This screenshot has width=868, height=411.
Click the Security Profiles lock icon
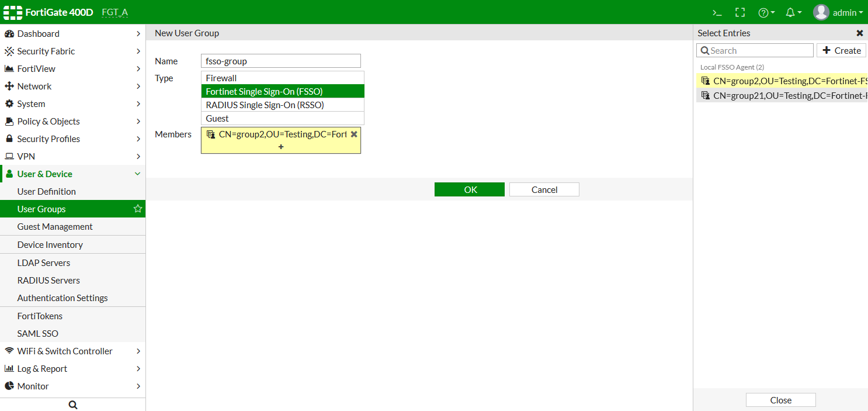coord(9,139)
